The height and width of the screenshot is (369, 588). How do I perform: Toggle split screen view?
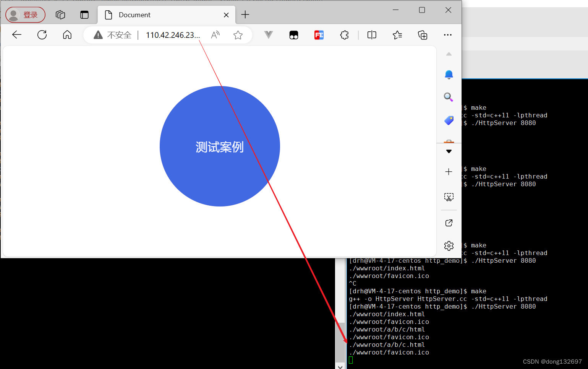(372, 35)
